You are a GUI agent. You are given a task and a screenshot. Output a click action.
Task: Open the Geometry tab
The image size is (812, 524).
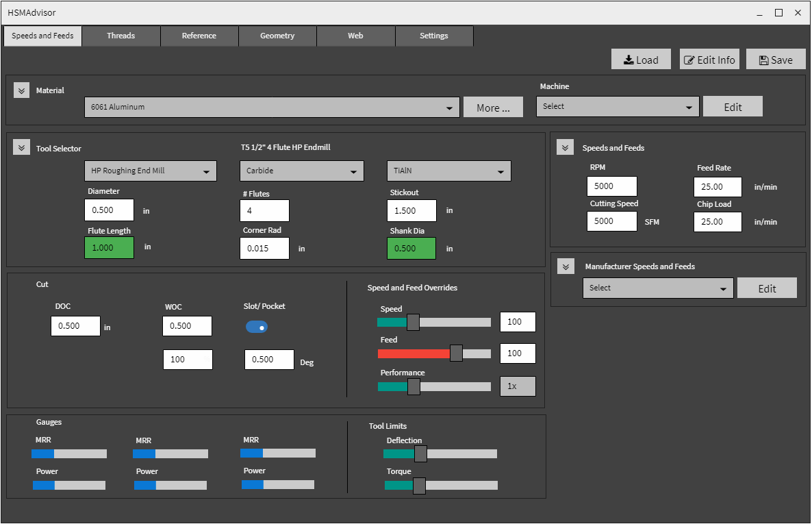(x=277, y=36)
